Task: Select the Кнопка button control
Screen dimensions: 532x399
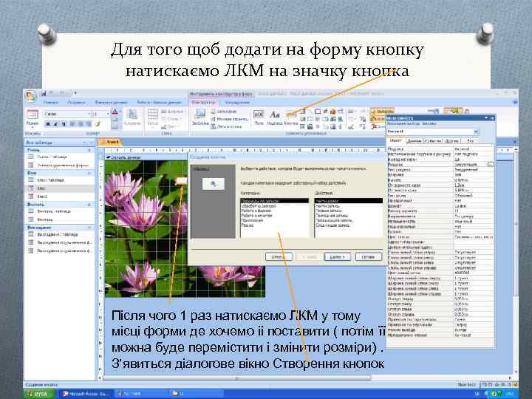Action: click(x=291, y=118)
